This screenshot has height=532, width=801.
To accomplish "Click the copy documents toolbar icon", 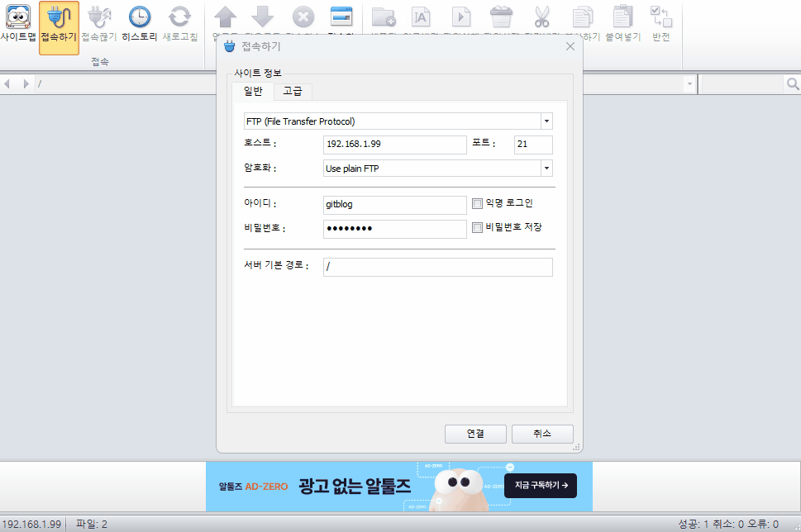I will click(583, 17).
